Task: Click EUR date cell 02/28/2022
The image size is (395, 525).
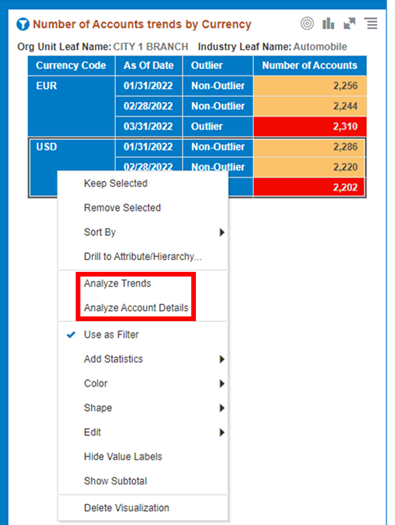Action: [x=149, y=106]
